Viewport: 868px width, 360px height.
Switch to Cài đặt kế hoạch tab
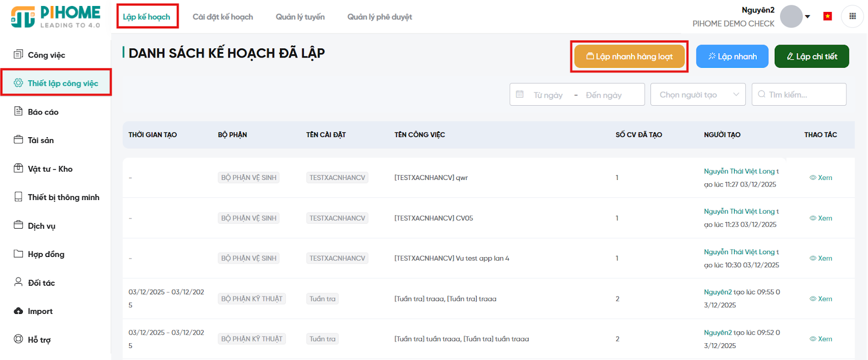[x=222, y=17]
